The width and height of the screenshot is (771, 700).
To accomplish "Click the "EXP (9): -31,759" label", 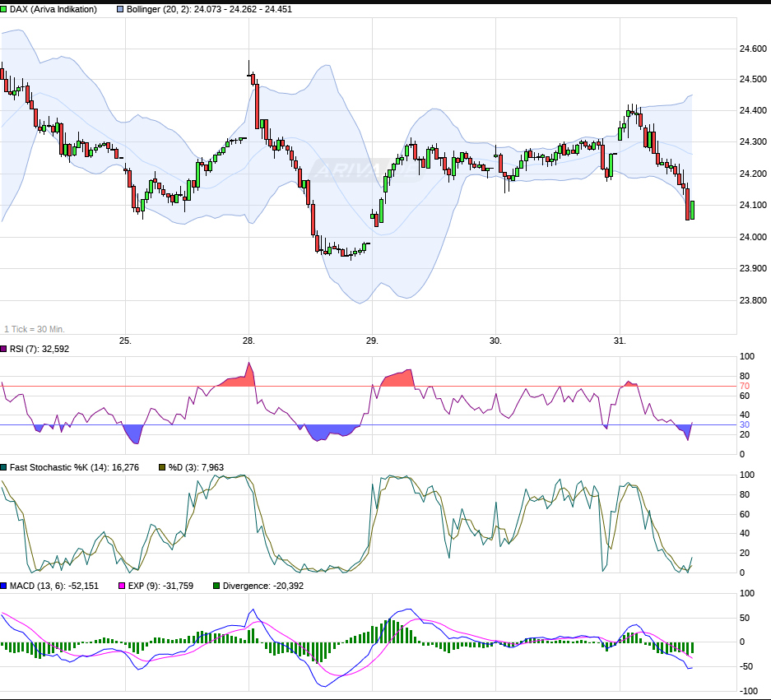I will tap(160, 586).
